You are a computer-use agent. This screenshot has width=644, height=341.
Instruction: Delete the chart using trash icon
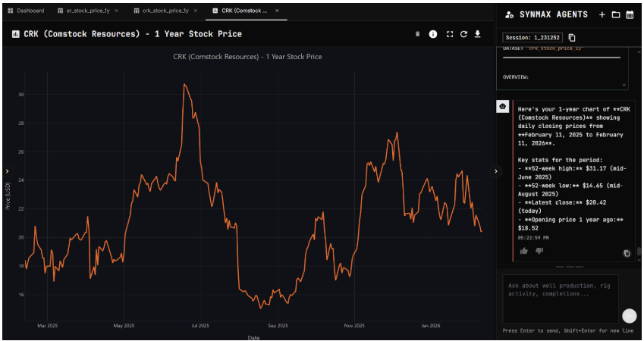coord(417,34)
